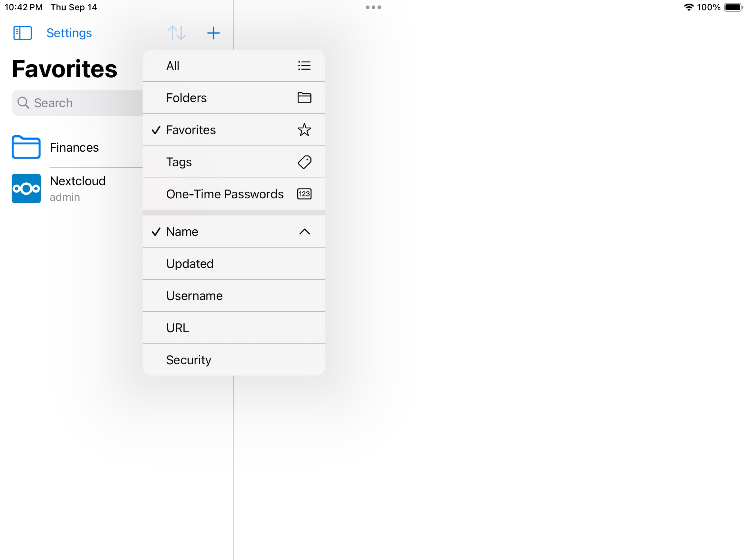Sort entries by URL
The image size is (747, 560).
pyautogui.click(x=233, y=328)
